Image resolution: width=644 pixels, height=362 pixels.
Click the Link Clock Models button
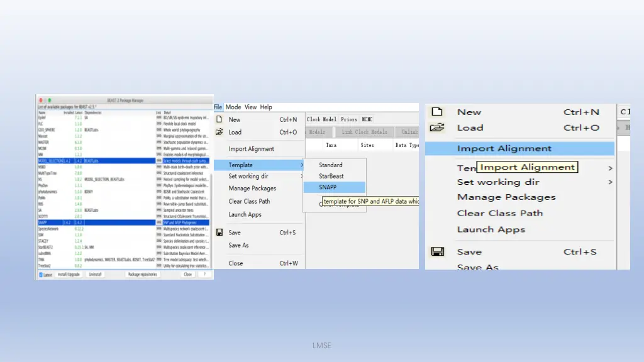[364, 132]
